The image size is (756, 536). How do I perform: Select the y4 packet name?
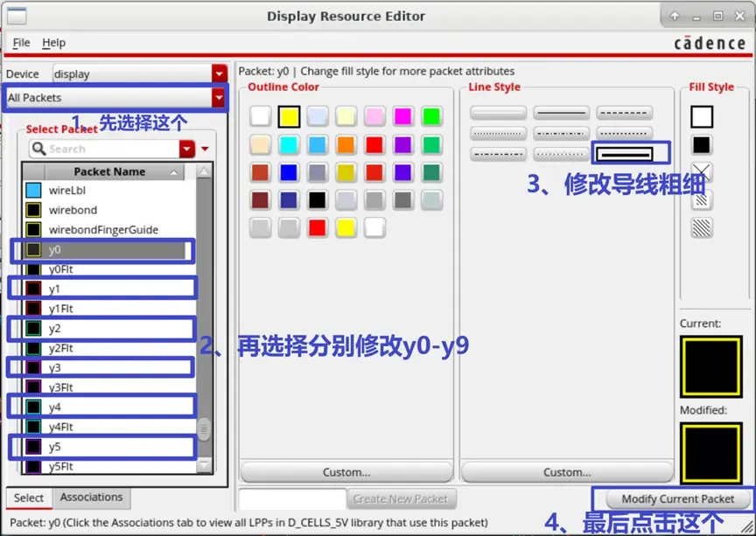coord(54,407)
